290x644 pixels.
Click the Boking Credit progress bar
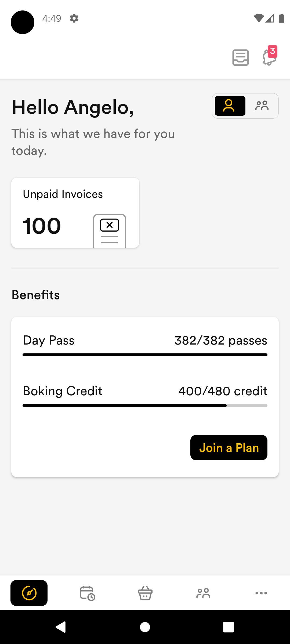(145, 406)
